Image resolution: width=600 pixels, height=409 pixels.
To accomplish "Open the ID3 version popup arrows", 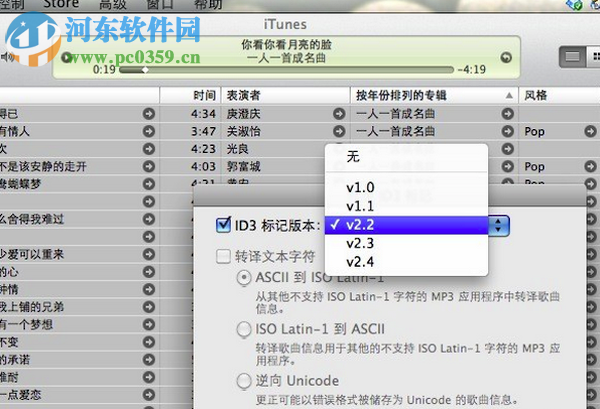I will click(x=498, y=225).
